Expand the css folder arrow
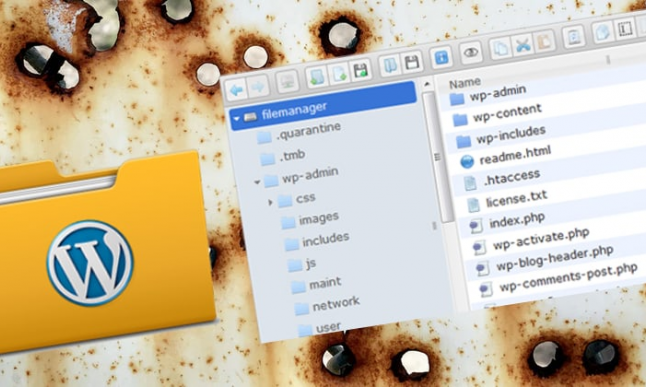This screenshot has width=646, height=387. [270, 202]
